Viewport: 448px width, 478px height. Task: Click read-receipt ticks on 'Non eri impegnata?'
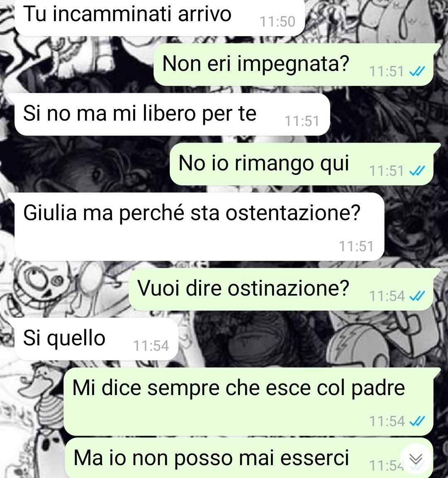coord(417,72)
